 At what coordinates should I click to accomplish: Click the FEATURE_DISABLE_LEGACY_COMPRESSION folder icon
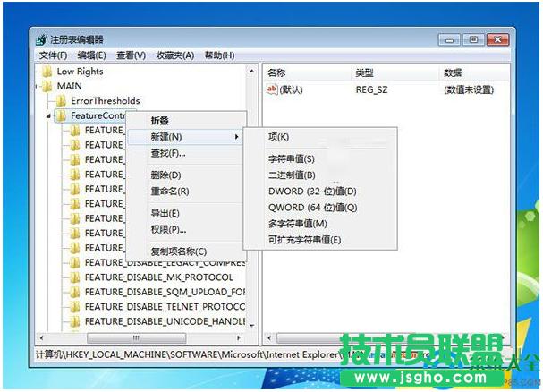[x=75, y=263]
